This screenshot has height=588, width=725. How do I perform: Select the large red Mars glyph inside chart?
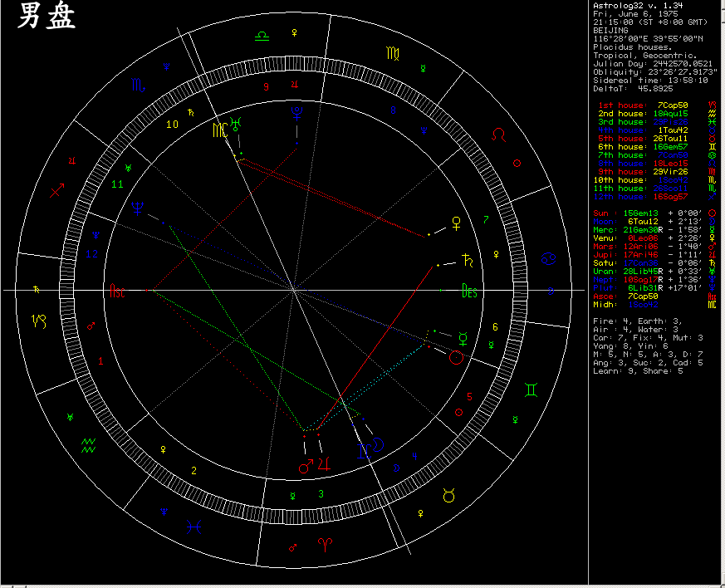(x=306, y=468)
